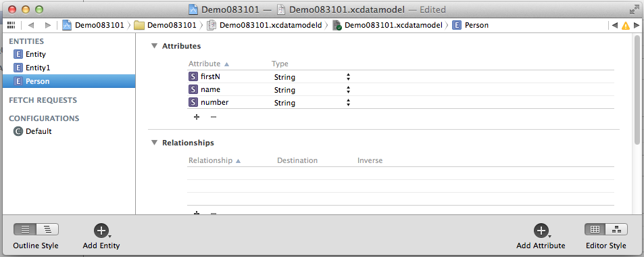Viewport: 644px width, 257px height.
Task: Click string icon beside number
Action: tap(193, 102)
